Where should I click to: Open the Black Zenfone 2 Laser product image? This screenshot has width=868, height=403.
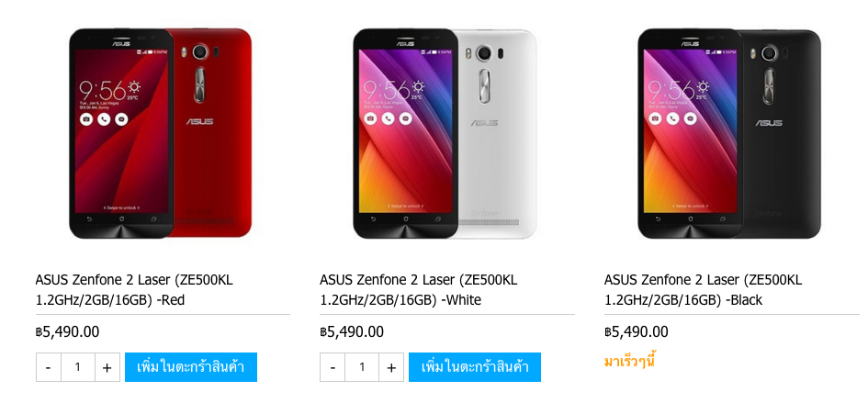pos(729,133)
